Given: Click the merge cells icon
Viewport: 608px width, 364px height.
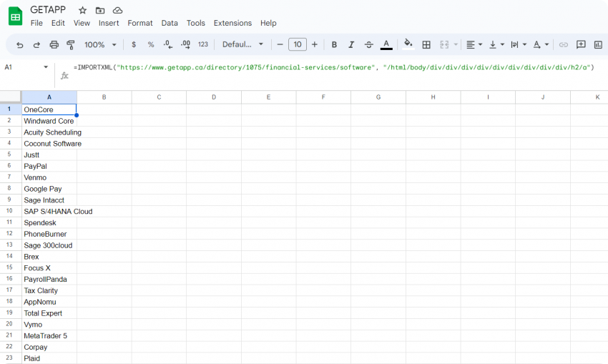Looking at the screenshot, I should pos(444,44).
